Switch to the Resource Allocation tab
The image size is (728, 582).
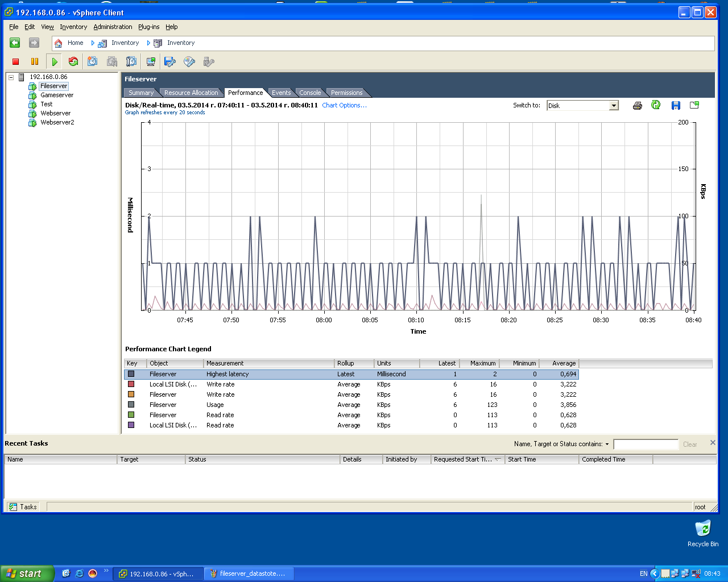(191, 93)
